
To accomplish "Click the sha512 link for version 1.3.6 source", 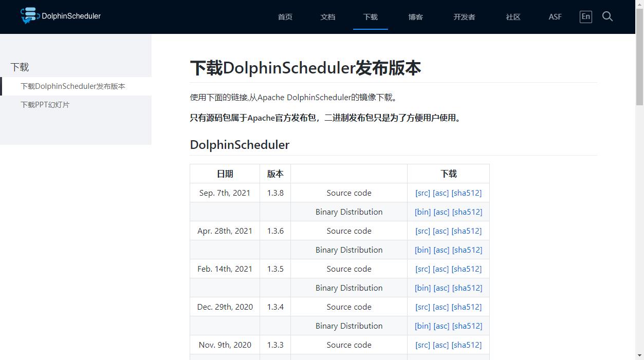I will (467, 231).
